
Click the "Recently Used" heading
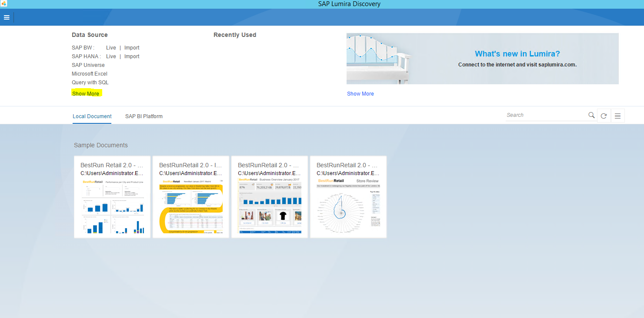(x=235, y=35)
